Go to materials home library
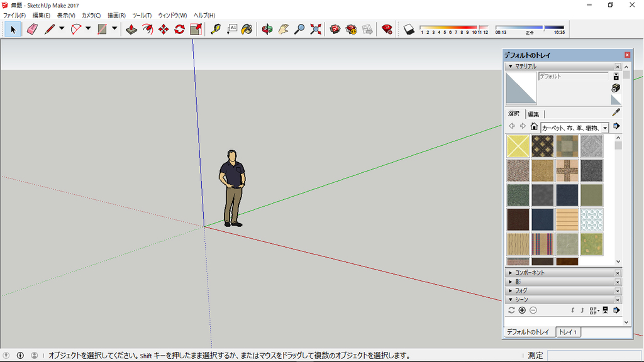 [x=534, y=126]
